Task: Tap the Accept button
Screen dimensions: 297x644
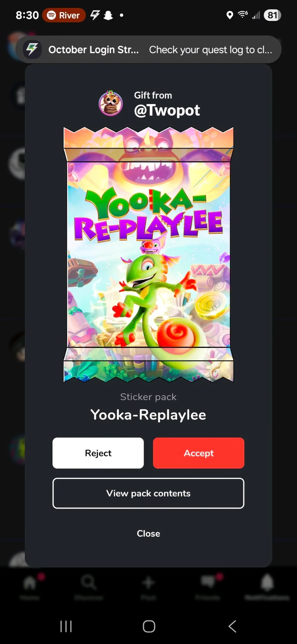Action: 199,453
